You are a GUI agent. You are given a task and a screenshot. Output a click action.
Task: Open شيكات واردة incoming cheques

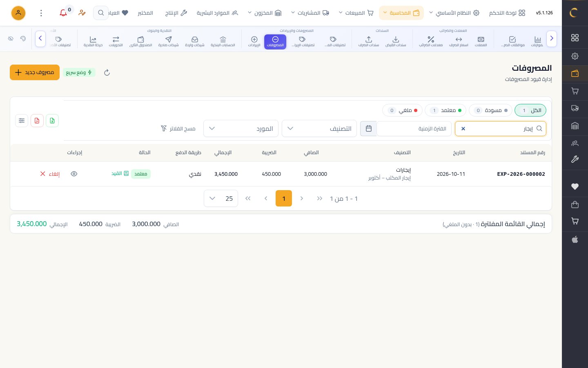click(x=195, y=41)
